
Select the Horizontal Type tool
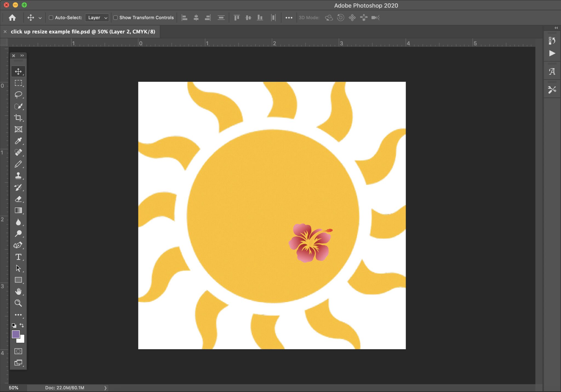18,257
